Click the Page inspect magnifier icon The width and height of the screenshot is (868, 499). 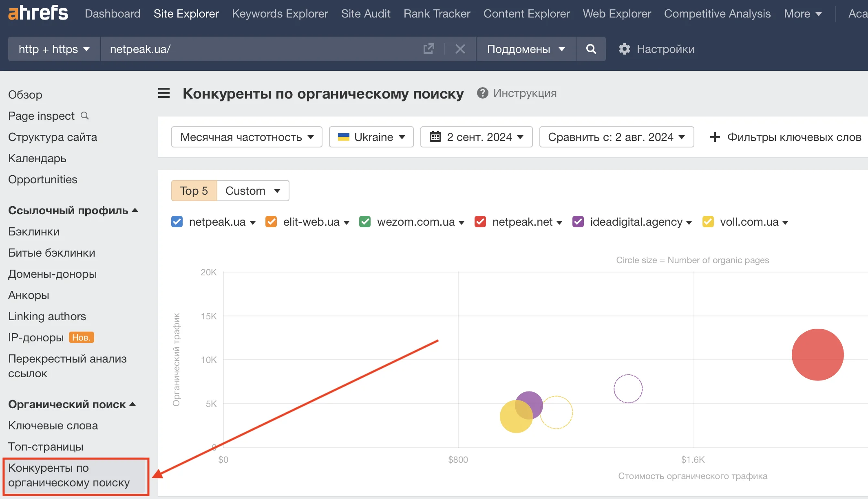[x=85, y=116]
